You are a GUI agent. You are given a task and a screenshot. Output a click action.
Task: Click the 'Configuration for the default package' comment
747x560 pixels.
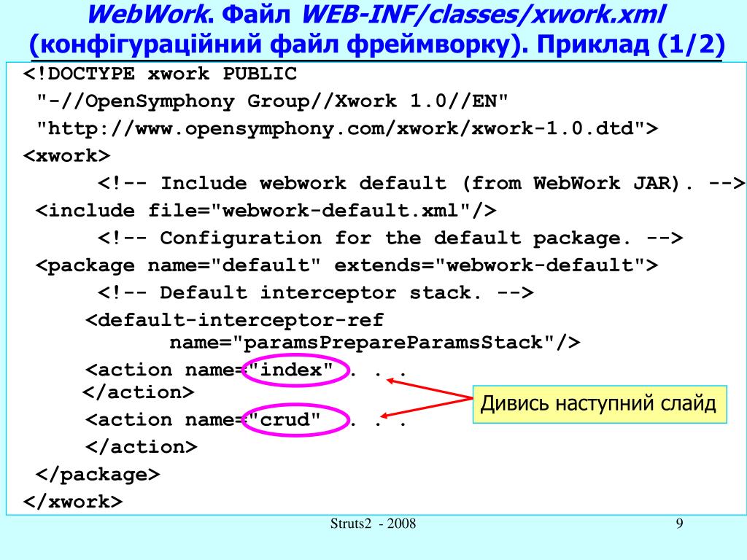pos(390,238)
